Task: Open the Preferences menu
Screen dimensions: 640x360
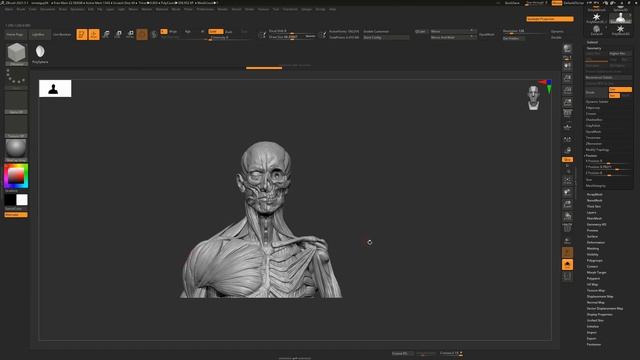Action: tap(205, 9)
